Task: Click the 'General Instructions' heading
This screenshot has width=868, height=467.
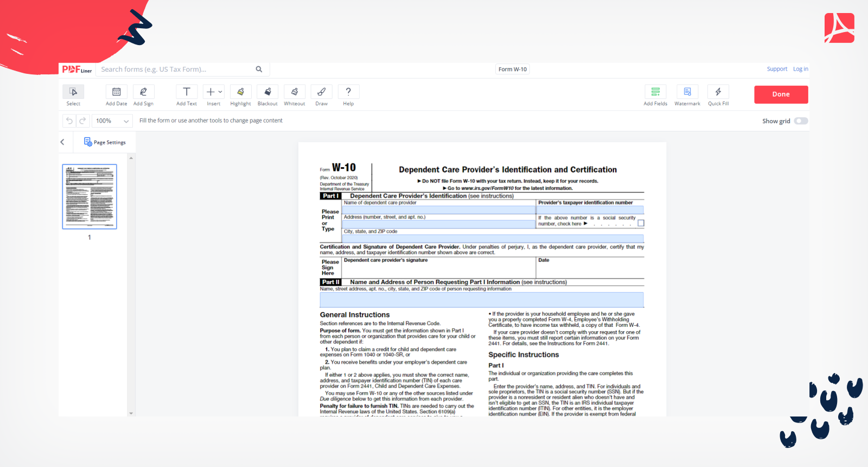Action: click(x=355, y=315)
